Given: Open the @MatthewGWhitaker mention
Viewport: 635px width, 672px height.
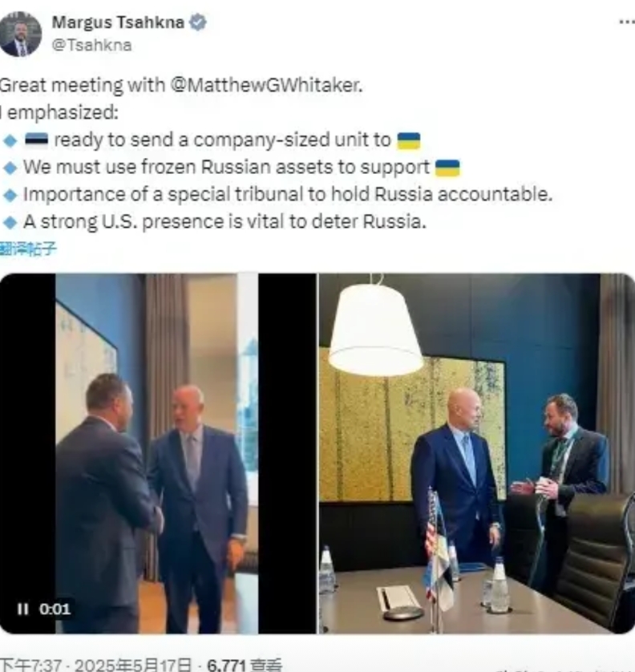Looking at the screenshot, I should click(x=266, y=85).
